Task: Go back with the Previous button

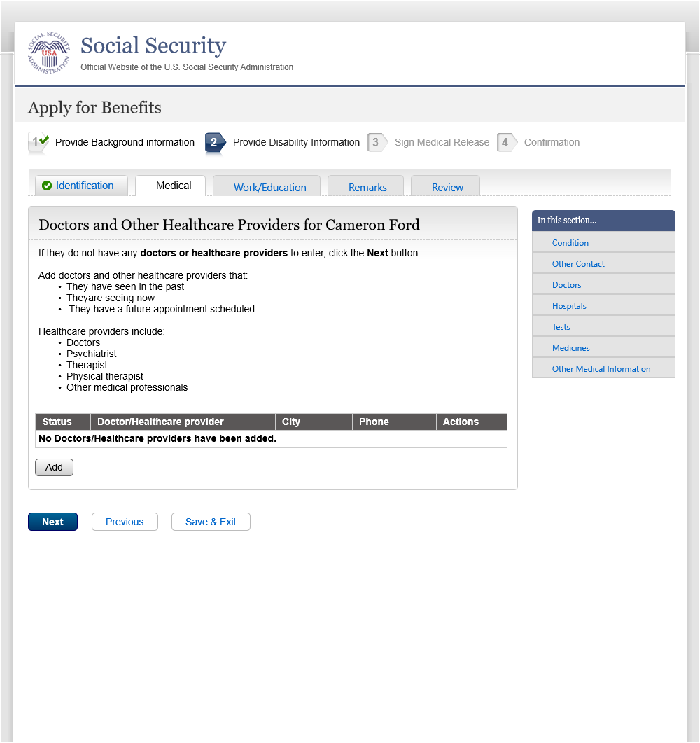Action: click(125, 522)
